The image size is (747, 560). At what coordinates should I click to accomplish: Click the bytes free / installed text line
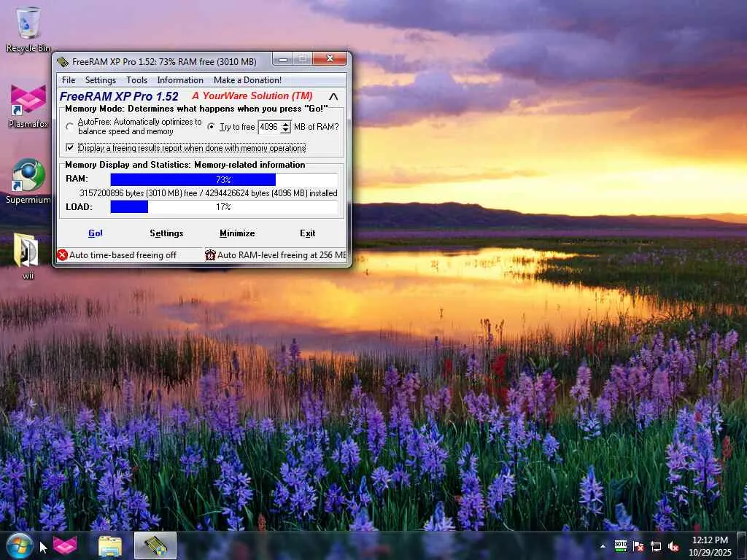pos(208,193)
